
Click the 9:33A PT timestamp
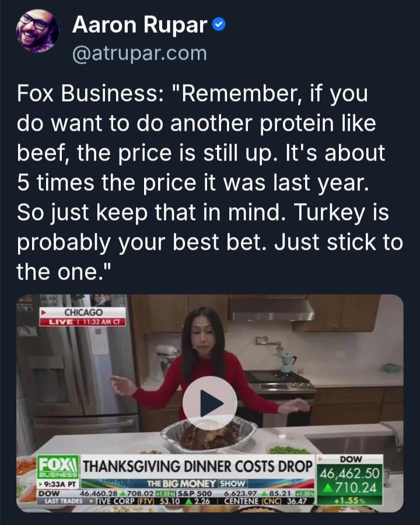[58, 484]
